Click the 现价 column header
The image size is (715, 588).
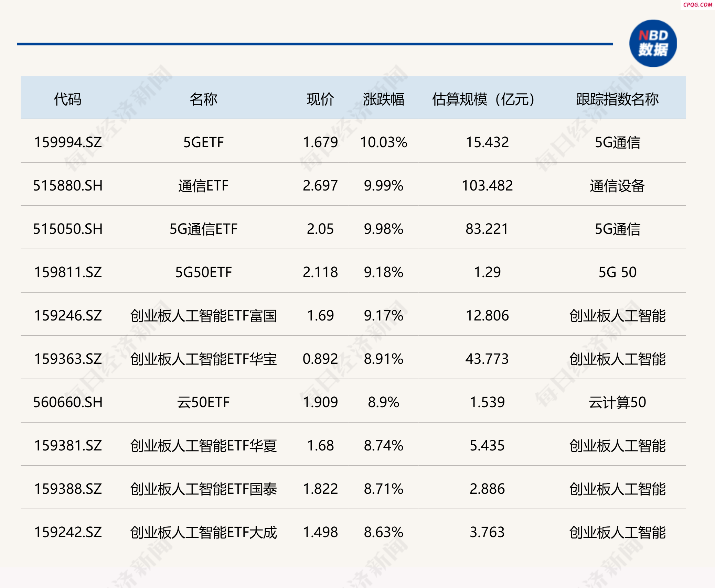(x=320, y=99)
